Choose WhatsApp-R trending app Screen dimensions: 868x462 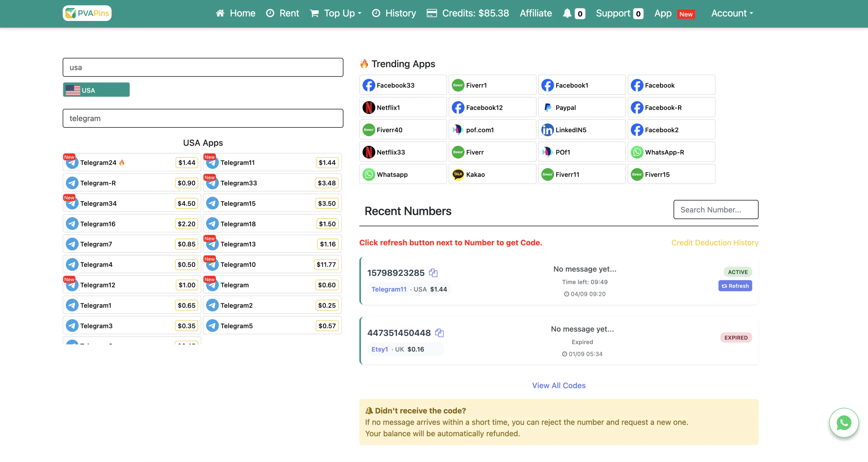[671, 152]
